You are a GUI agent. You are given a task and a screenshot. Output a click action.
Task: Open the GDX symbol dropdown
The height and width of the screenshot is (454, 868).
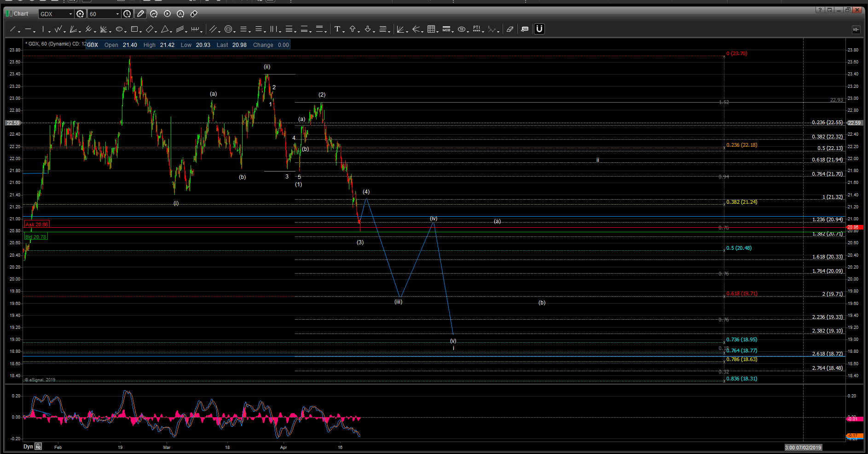click(70, 14)
